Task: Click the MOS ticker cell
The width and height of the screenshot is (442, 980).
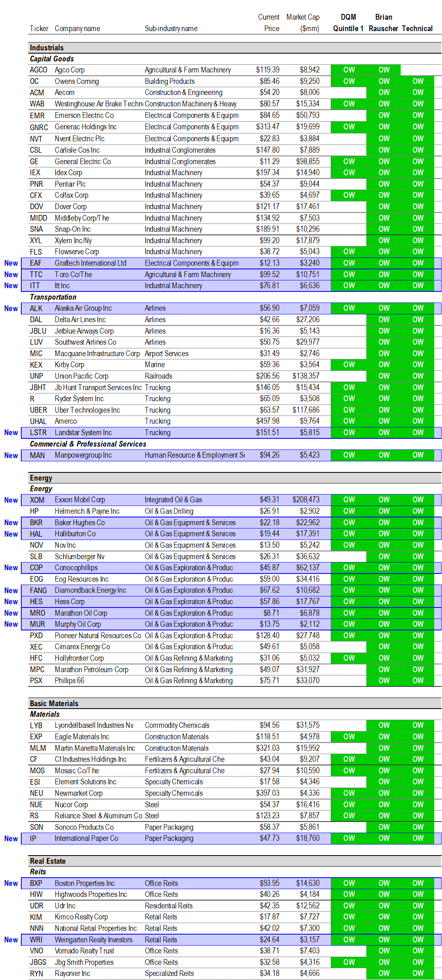Action: coord(37,771)
